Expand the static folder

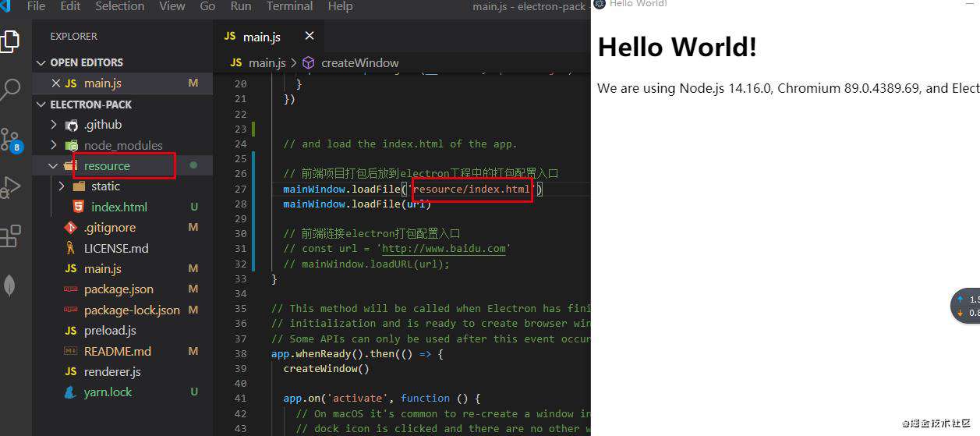pyautogui.click(x=105, y=186)
